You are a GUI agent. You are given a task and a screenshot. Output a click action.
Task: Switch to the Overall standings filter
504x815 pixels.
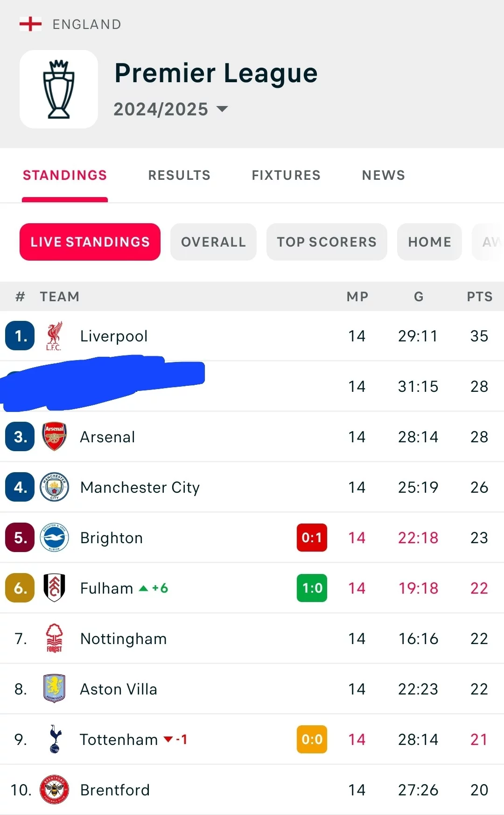click(213, 242)
